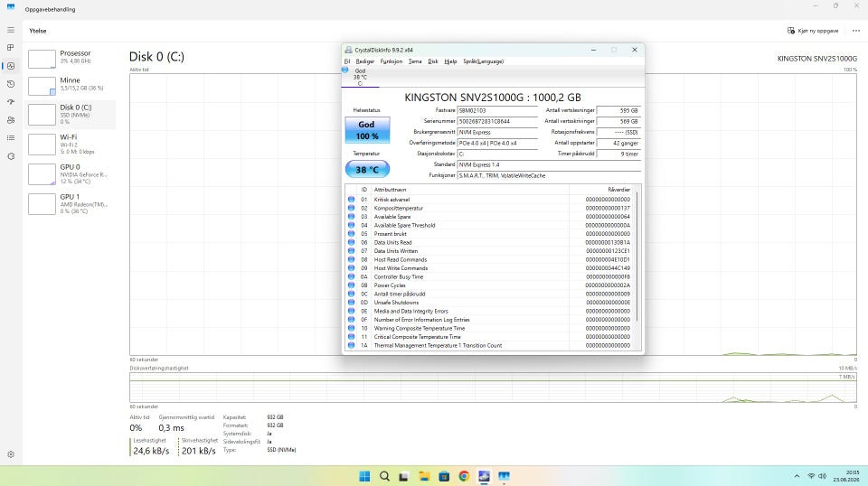
Task: Switch to CrystalDiskInfo via taskbar icon
Action: [484, 476]
